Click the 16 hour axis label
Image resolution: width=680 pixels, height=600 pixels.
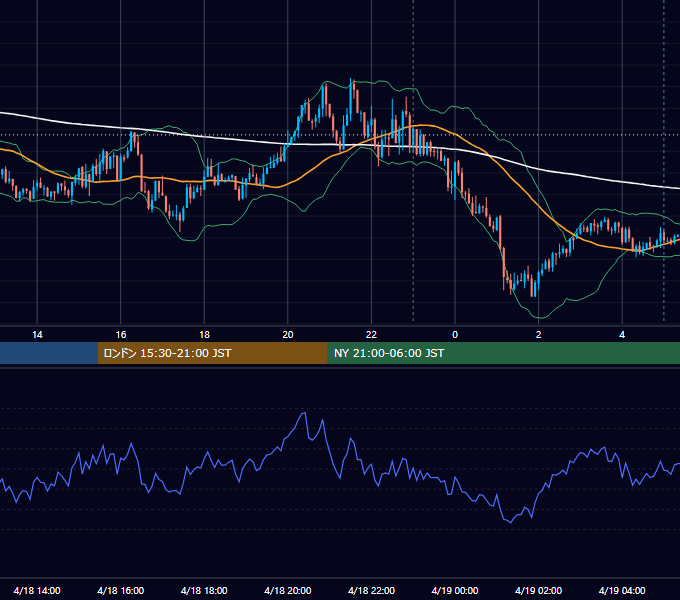121,335
